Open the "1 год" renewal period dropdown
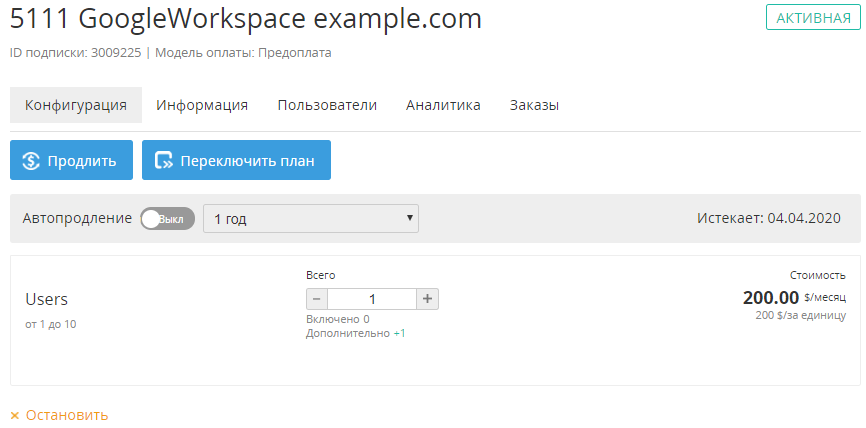 [310, 219]
